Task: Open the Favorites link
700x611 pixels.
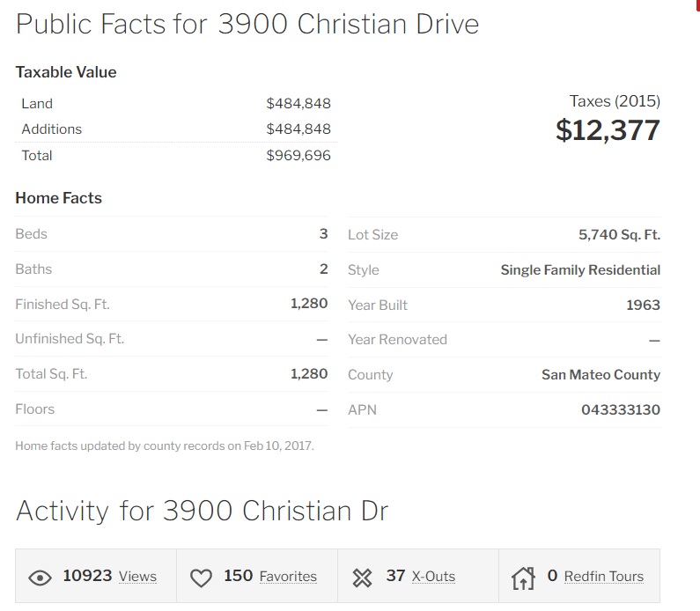Action: click(x=288, y=577)
